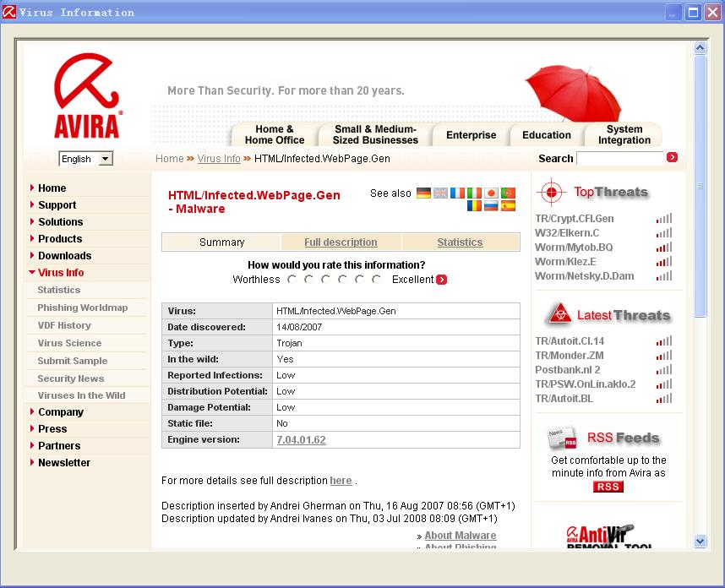Open the English language dropdown

(86, 159)
